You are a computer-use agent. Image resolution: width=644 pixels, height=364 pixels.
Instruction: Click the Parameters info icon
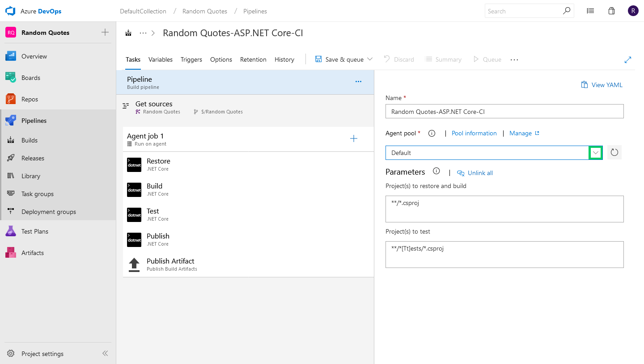[436, 172]
